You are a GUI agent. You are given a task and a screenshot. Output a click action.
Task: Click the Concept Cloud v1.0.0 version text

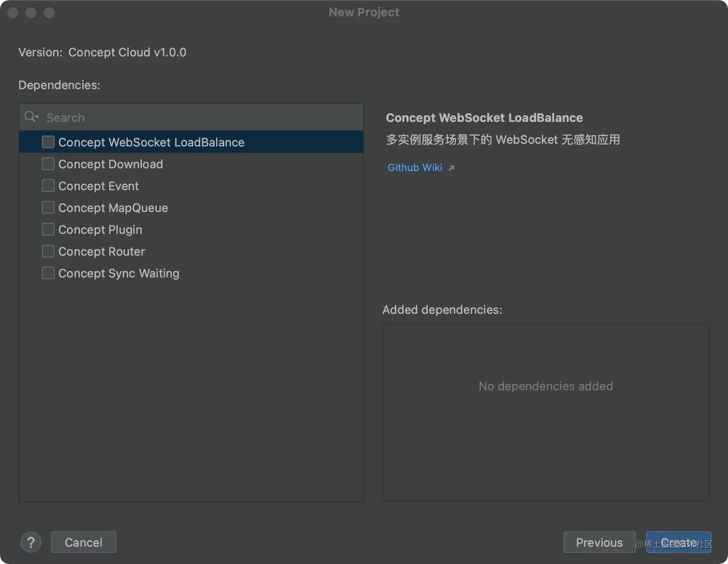coord(127,52)
